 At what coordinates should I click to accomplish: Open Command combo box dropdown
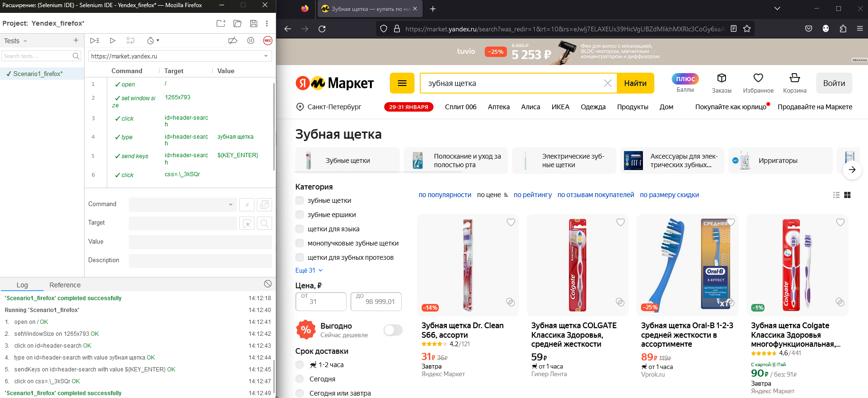pyautogui.click(x=231, y=205)
